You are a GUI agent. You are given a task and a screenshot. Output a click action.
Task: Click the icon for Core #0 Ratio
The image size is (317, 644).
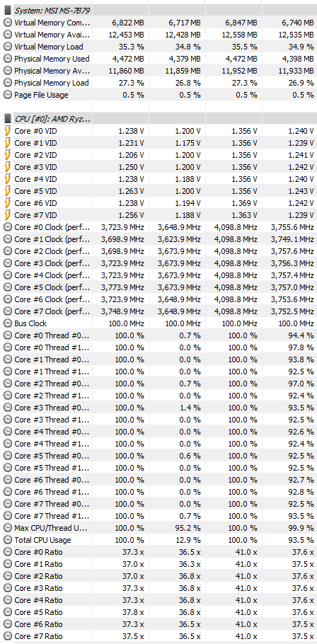(7, 552)
